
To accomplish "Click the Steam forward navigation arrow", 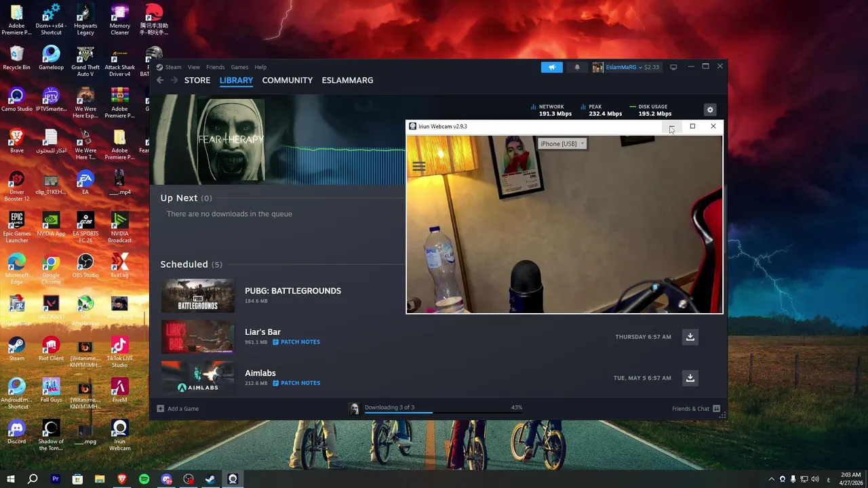I will pos(174,80).
